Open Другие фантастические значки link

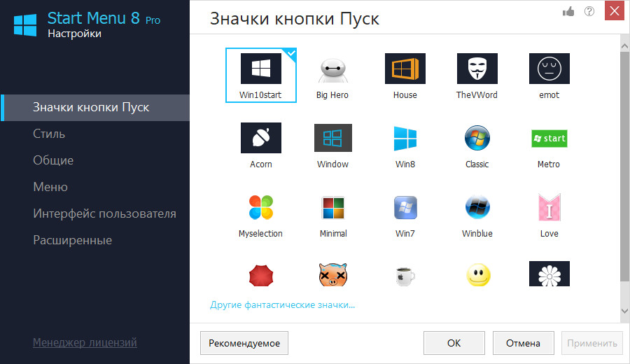point(283,305)
